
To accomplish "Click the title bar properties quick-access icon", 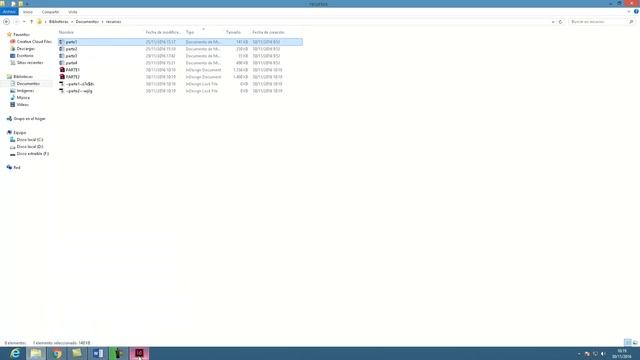I will click(13, 3).
